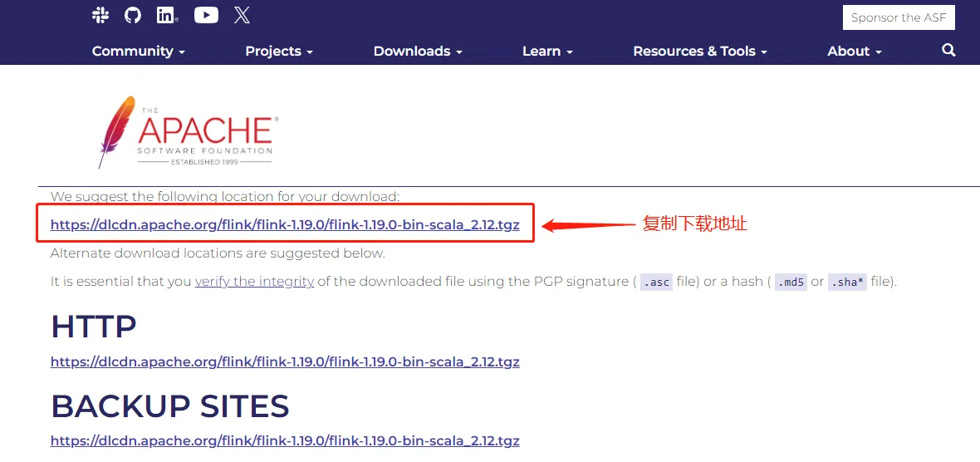
Task: Click the .asc file label
Action: click(x=656, y=282)
